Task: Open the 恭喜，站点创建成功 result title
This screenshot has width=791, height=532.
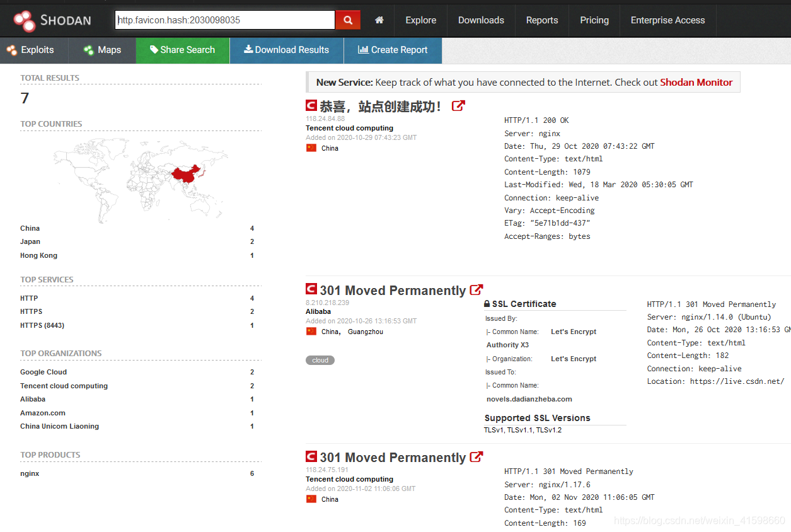Action: 381,107
